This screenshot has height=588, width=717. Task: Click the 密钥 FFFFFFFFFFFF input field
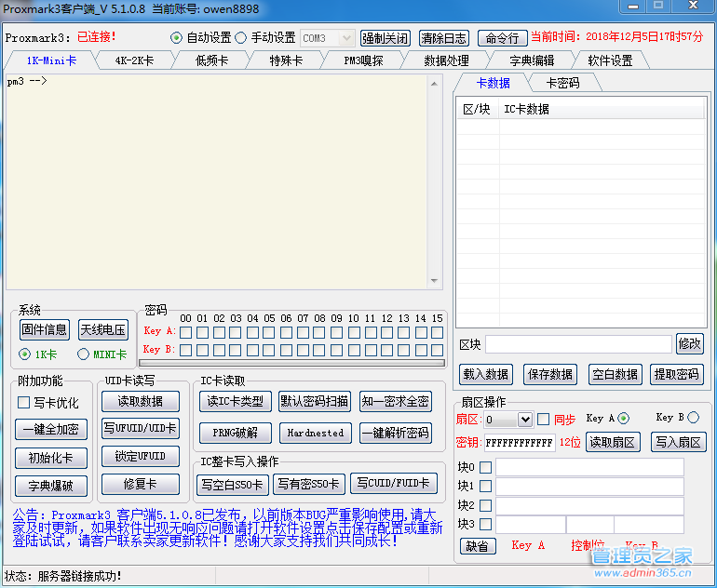tap(520, 443)
